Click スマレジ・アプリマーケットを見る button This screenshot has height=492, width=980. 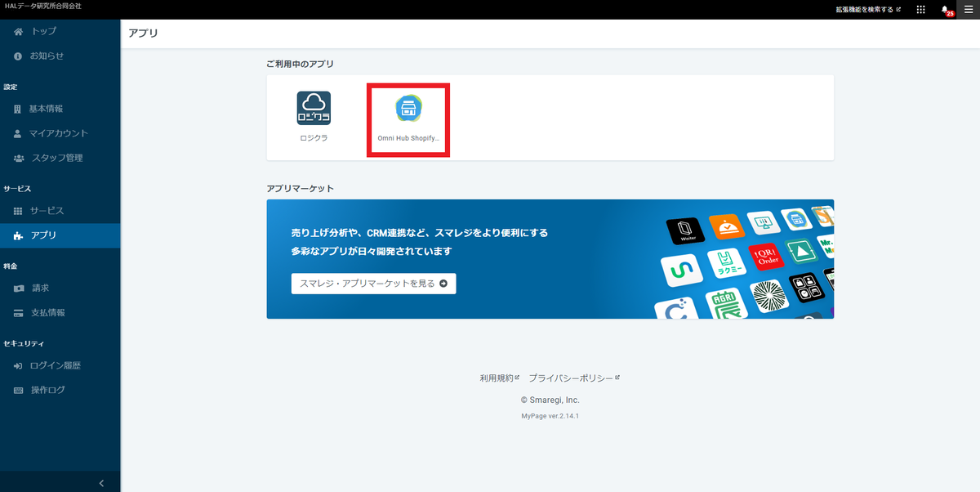(x=373, y=284)
